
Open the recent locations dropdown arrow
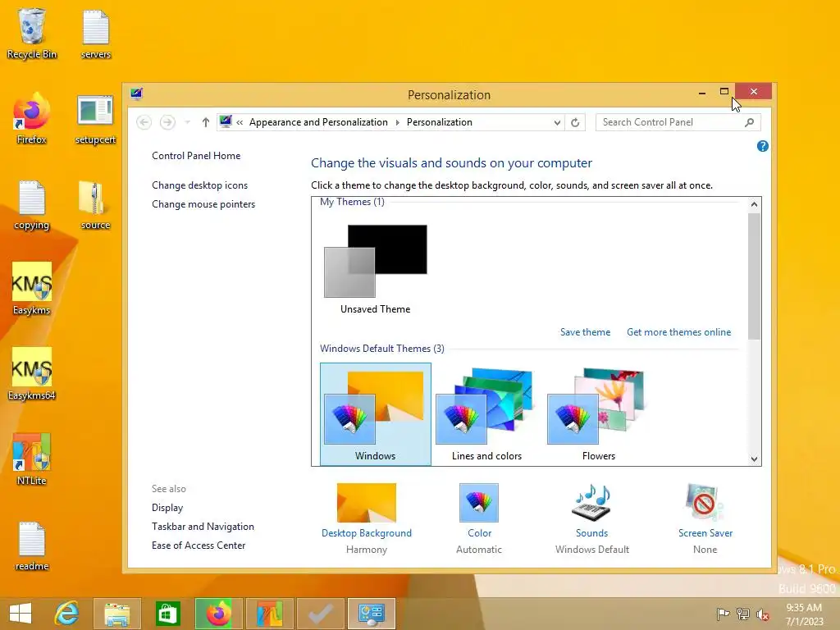pos(188,122)
